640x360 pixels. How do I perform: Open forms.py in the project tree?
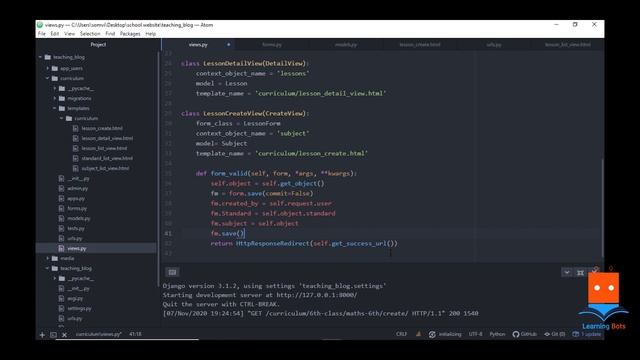pyautogui.click(x=77, y=208)
